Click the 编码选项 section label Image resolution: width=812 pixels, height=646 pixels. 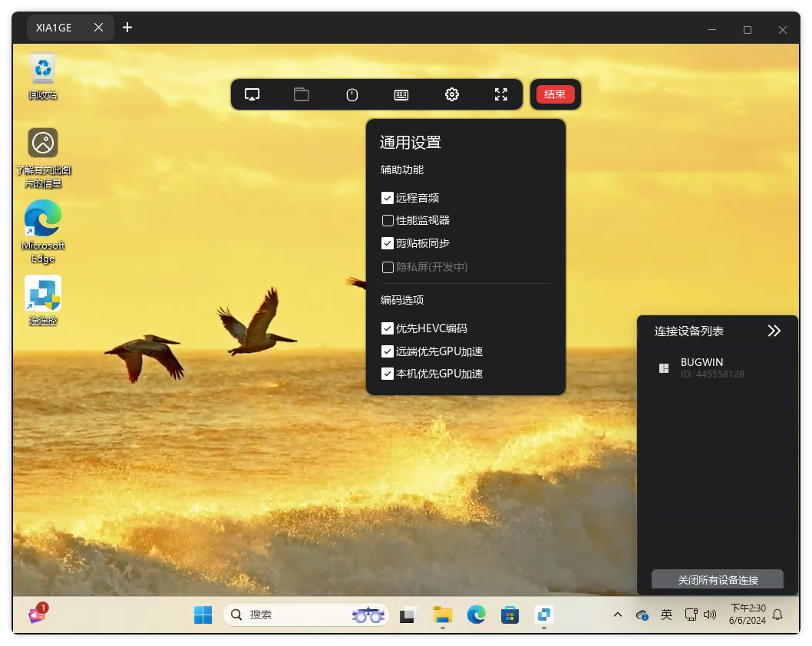tap(402, 300)
